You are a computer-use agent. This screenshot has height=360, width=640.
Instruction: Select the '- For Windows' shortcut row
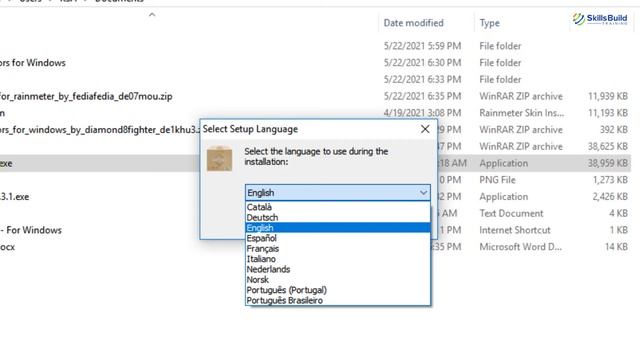pos(31,230)
